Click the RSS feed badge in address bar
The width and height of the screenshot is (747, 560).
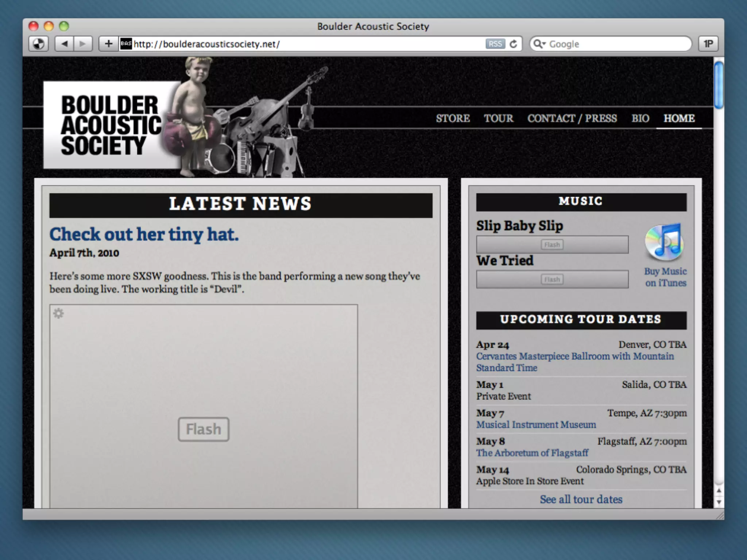[x=495, y=44]
